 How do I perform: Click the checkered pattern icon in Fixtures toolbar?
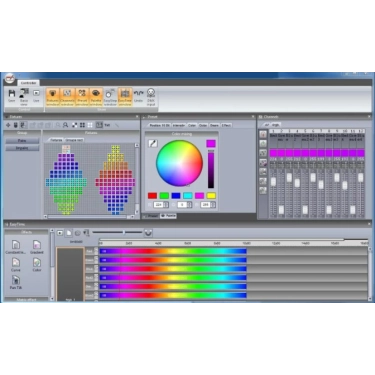click(x=75, y=125)
